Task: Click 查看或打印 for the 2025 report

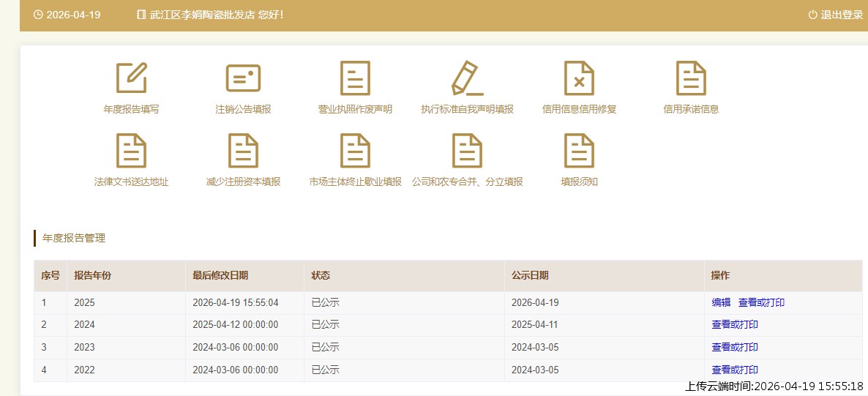Action: pyautogui.click(x=761, y=302)
